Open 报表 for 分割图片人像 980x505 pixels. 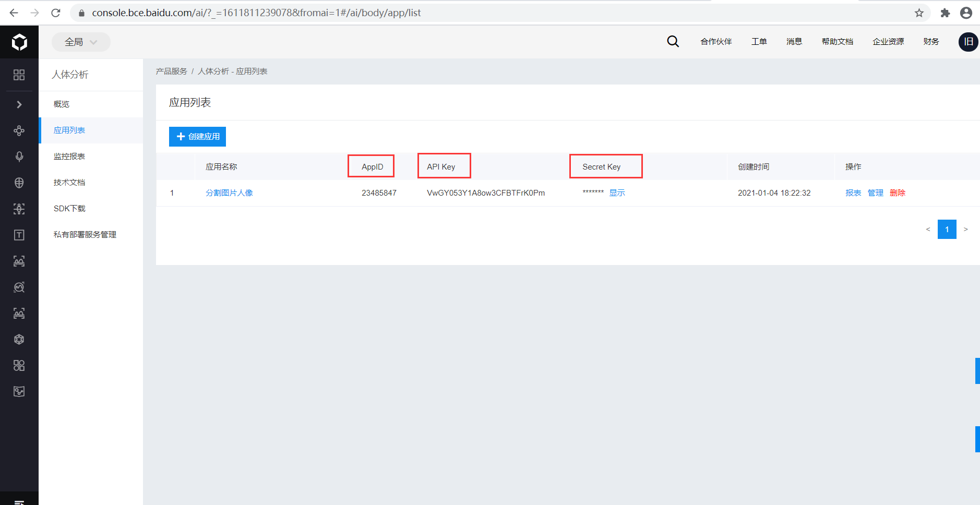point(853,193)
